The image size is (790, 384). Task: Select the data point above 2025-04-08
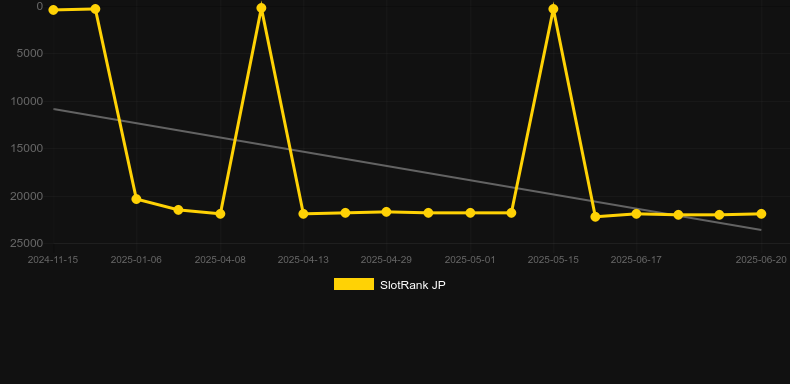point(220,214)
